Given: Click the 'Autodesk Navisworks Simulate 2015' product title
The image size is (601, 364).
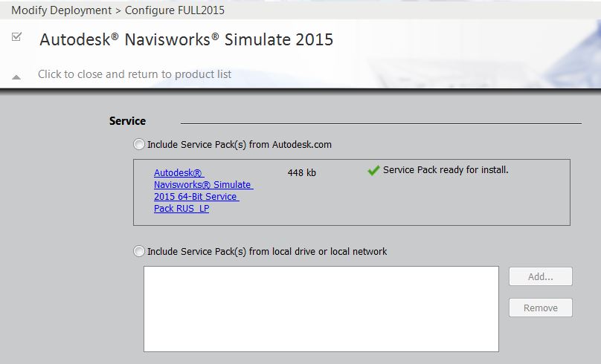Looking at the screenshot, I should click(x=186, y=39).
